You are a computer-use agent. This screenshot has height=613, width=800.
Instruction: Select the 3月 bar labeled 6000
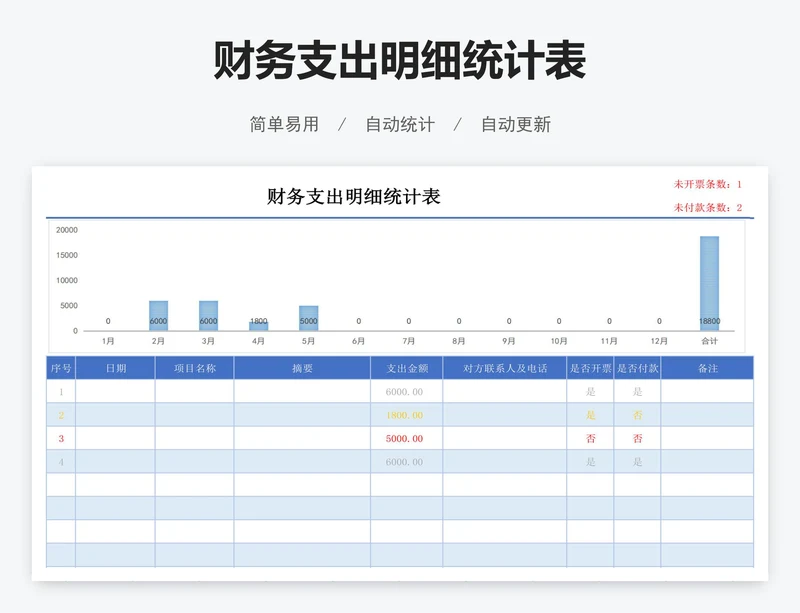(x=208, y=315)
